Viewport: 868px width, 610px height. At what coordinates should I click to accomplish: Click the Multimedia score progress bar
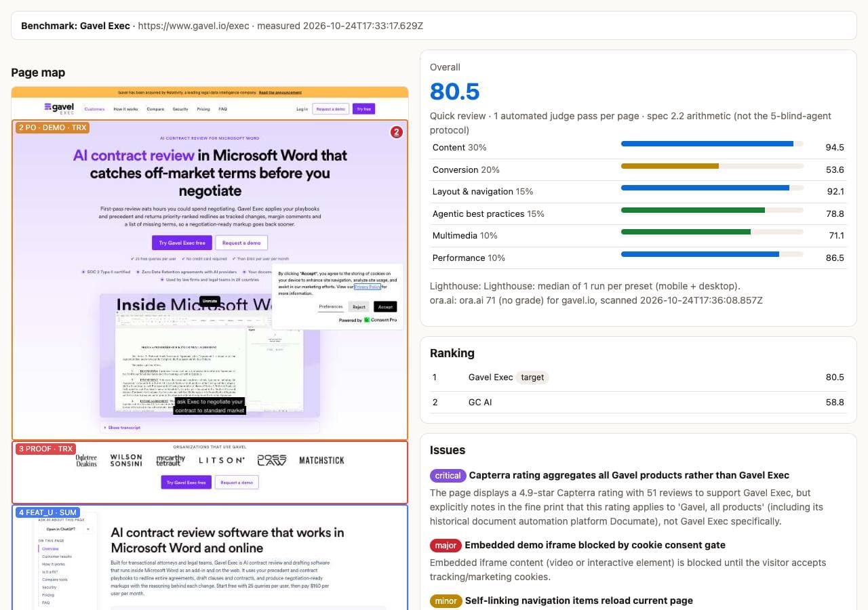712,232
